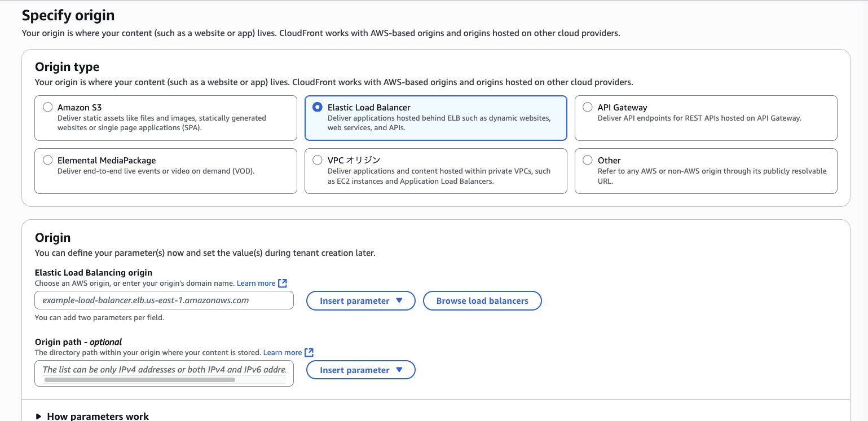Click the Elastic Load Balancing origin domain field
Image resolution: width=868 pixels, height=421 pixels.
(164, 300)
